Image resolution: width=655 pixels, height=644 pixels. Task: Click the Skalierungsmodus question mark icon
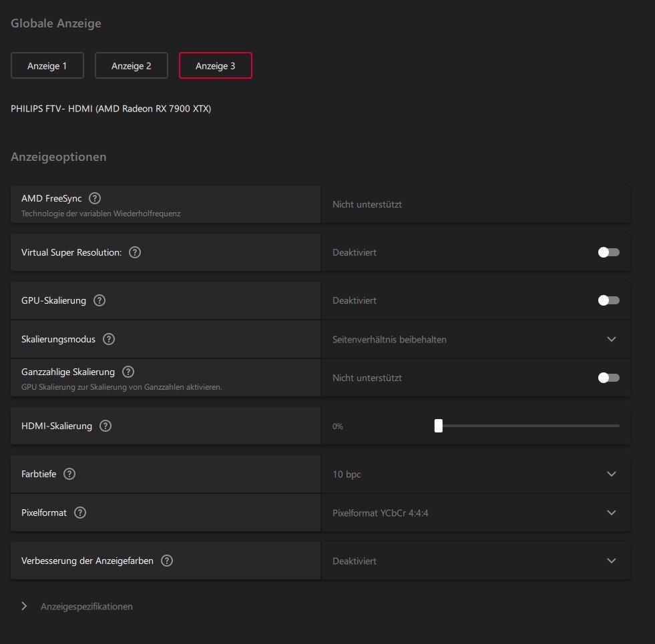click(x=109, y=339)
